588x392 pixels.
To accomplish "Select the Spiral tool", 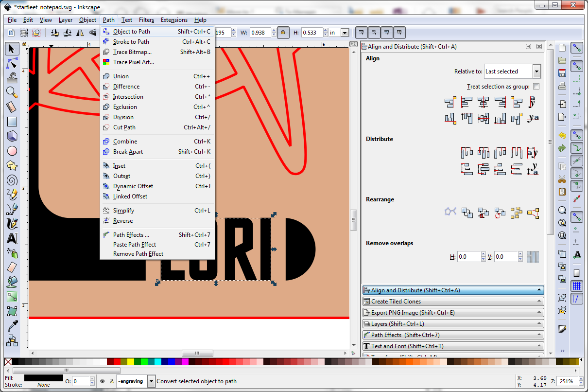I will pos(12,180).
